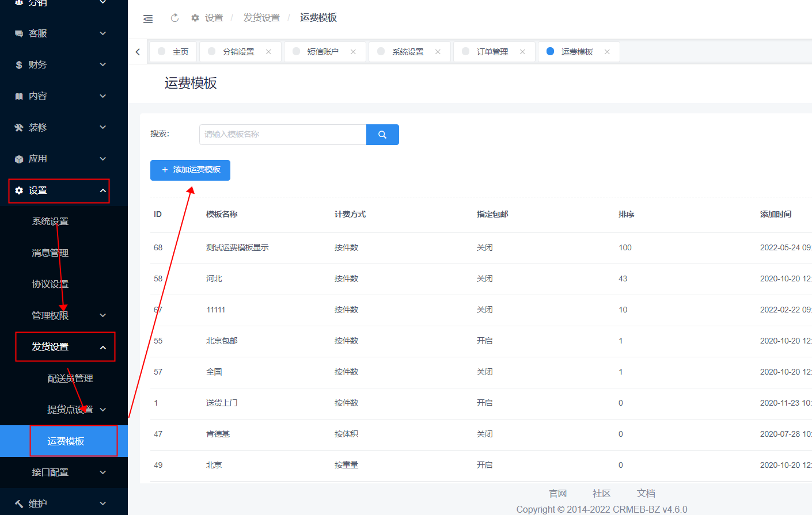This screenshot has width=812, height=515.
Task: Click the 模板名称 column header
Action: (222, 214)
